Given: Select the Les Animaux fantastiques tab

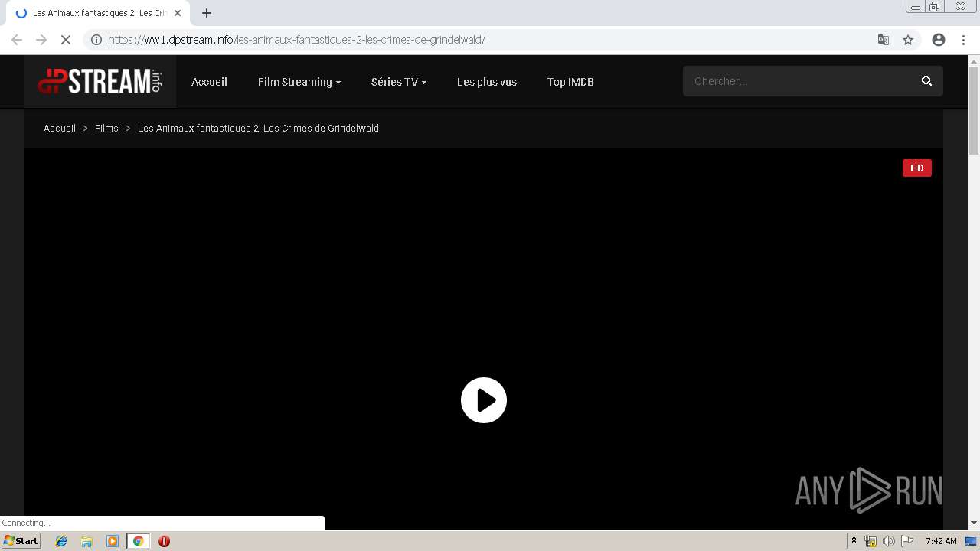Looking at the screenshot, I should [x=97, y=13].
